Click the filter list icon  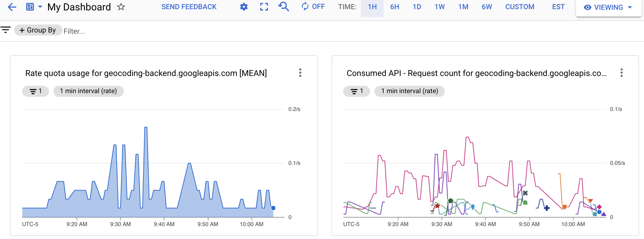coord(6,30)
